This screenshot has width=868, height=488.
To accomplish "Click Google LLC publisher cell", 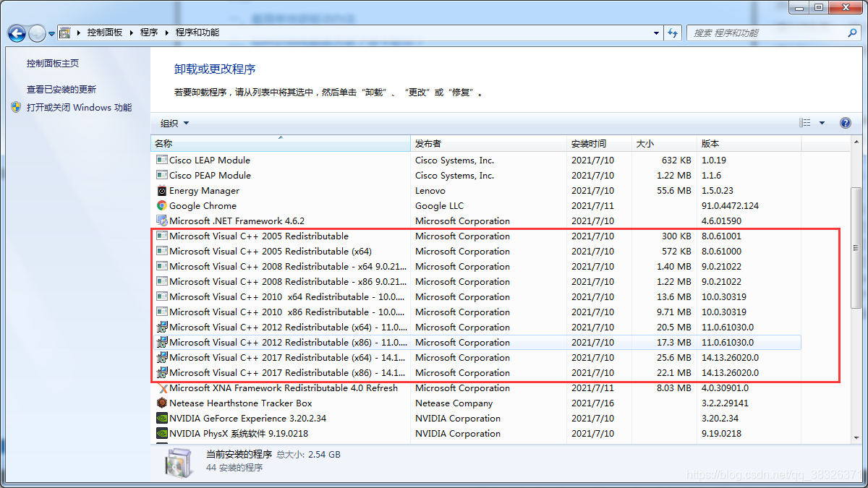I will pos(439,206).
